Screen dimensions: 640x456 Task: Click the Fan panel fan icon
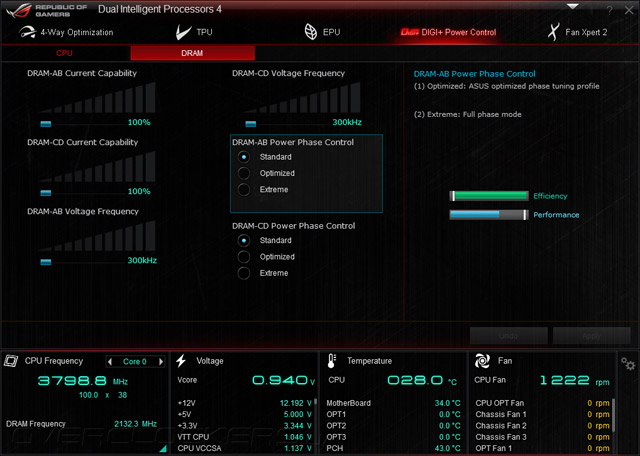tap(482, 361)
